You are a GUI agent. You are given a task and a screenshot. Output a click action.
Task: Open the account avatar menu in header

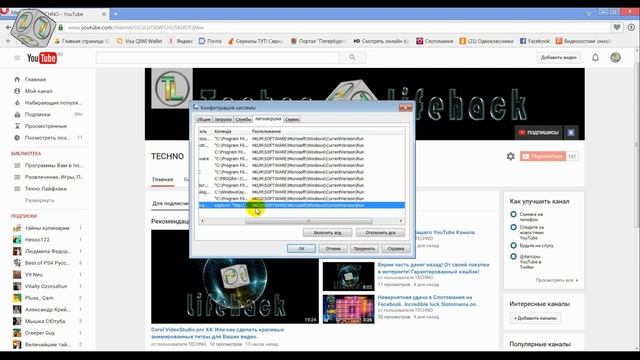(616, 58)
